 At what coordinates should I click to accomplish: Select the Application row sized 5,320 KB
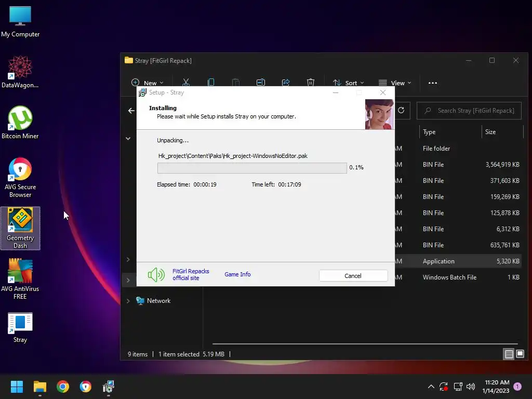click(x=458, y=261)
